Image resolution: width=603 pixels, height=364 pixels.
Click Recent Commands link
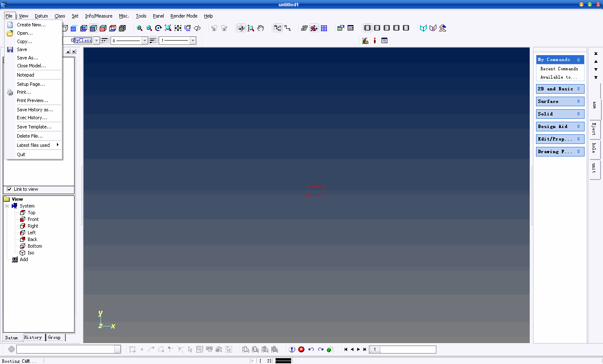tap(559, 69)
